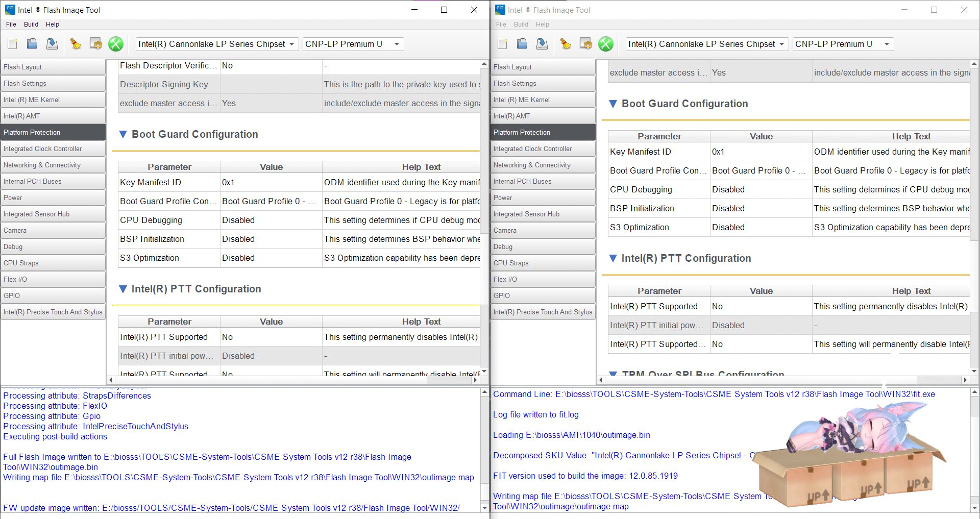Click Key Manifest ID value 0x1, left window

point(271,182)
